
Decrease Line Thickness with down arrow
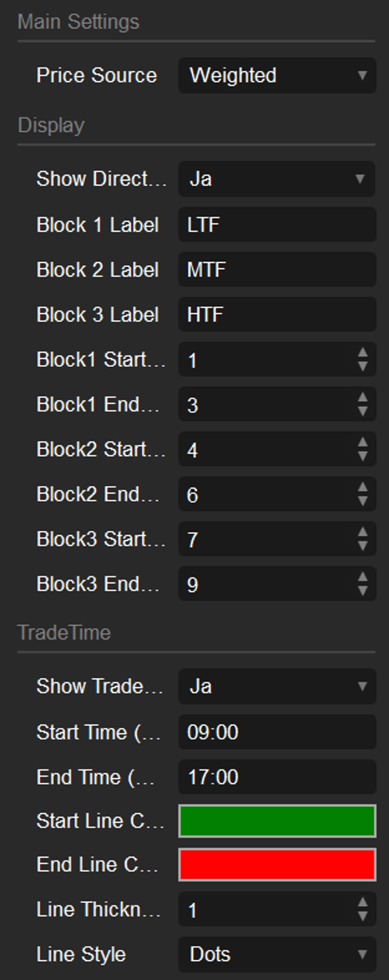[362, 916]
